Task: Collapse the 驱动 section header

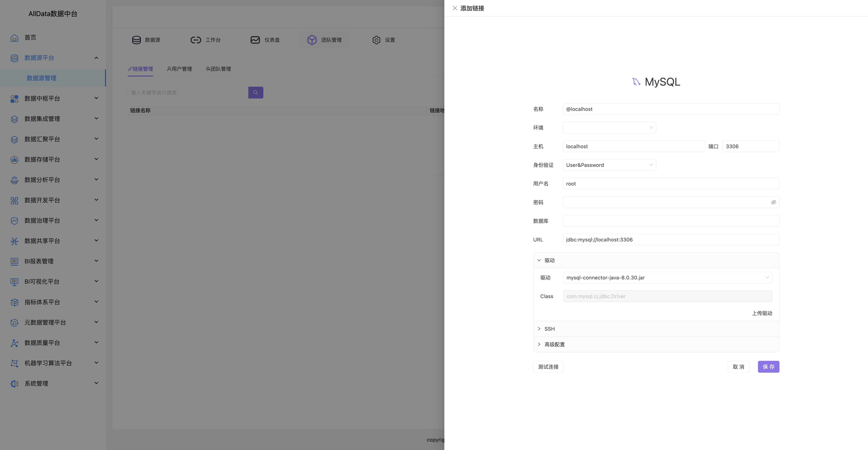Action: tap(656, 260)
